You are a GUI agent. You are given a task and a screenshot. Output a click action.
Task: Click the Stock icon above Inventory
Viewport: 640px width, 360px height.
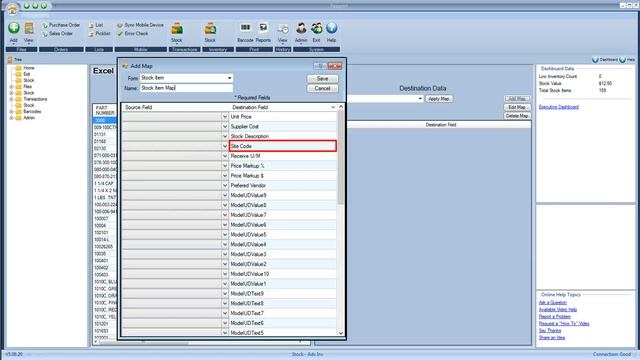210,29
